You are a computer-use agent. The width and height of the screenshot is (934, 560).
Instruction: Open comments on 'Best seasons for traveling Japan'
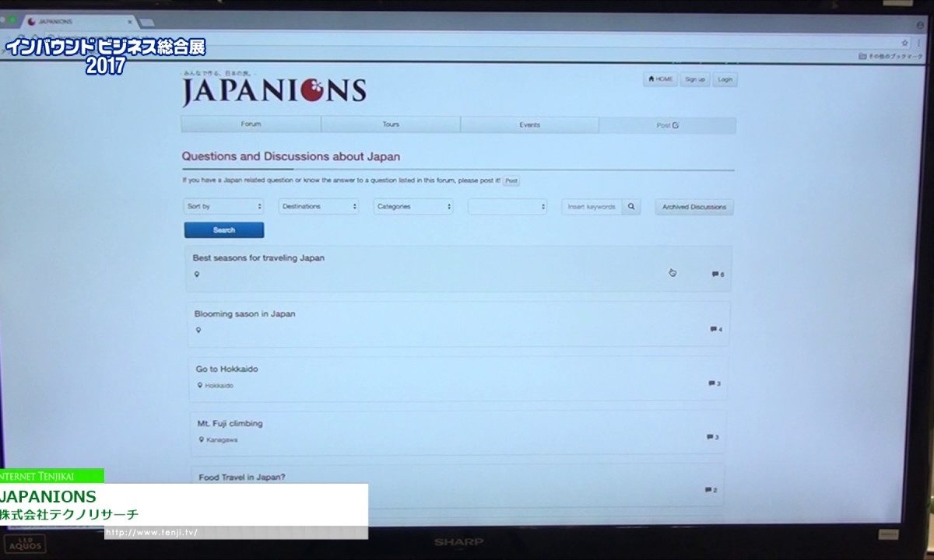(x=714, y=273)
